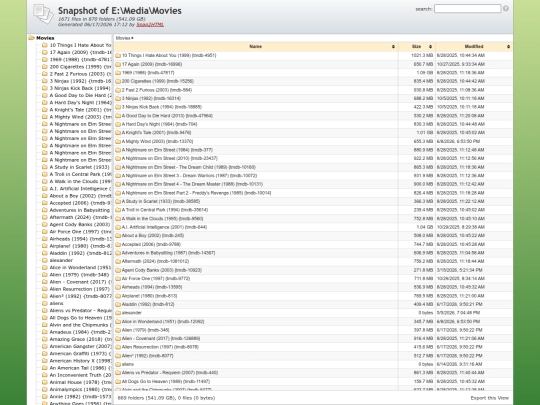Image resolution: width=540 pixels, height=405 pixels.
Task: Open 200 Cigarettes (1999) folder icon in list
Action: click(118, 81)
